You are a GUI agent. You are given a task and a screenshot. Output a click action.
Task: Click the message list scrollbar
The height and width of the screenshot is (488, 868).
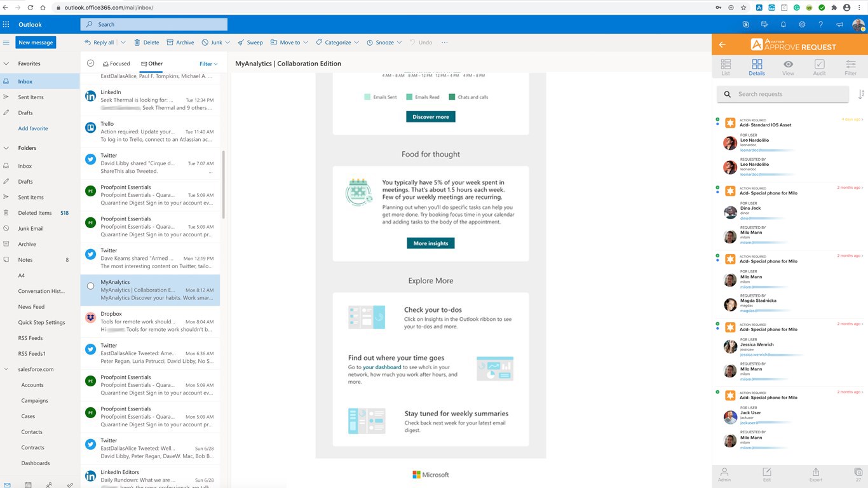(x=223, y=184)
